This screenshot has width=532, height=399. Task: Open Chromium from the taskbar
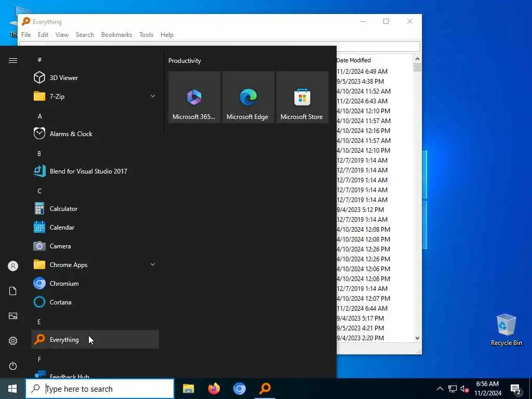tap(239, 389)
